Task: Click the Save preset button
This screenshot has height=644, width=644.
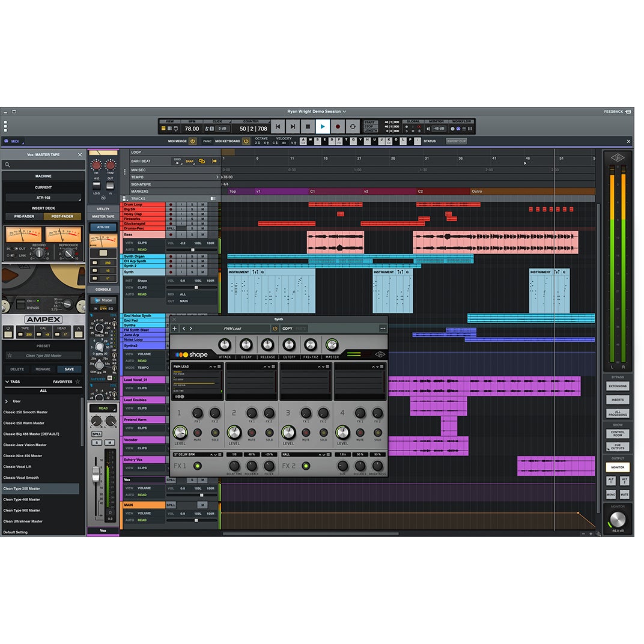Action: (x=69, y=369)
